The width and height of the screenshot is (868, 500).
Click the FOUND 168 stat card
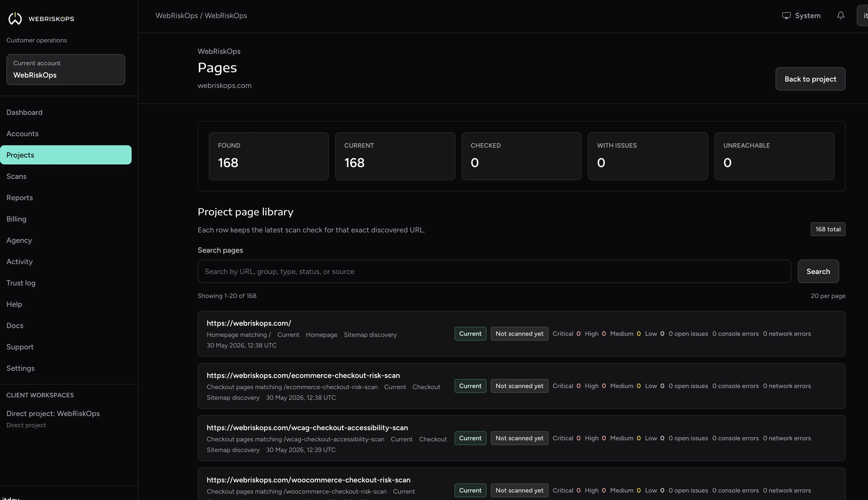pos(269,156)
